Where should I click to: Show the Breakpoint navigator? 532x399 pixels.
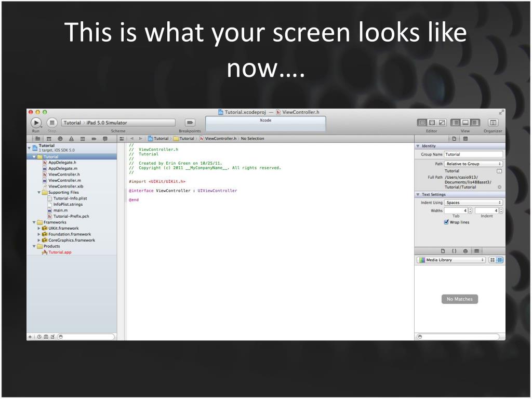click(94, 139)
